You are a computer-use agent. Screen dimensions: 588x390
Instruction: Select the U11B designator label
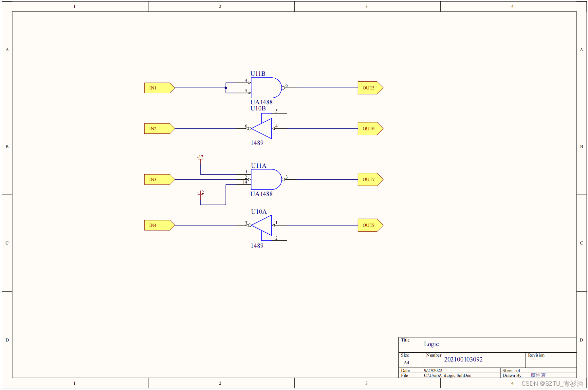click(x=258, y=74)
